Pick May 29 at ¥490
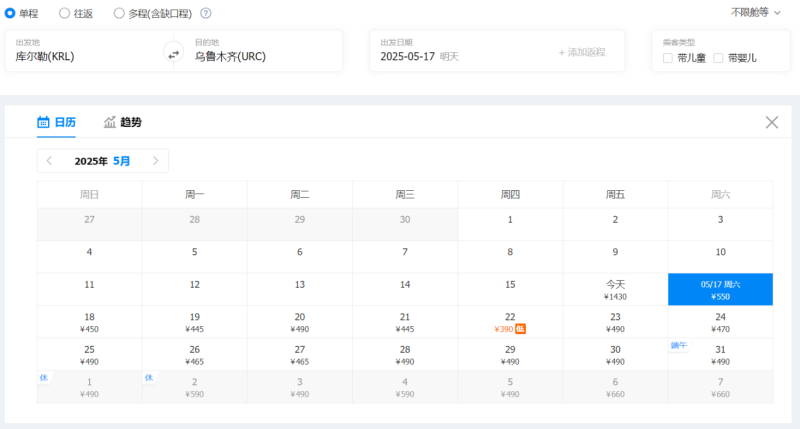 pos(510,355)
